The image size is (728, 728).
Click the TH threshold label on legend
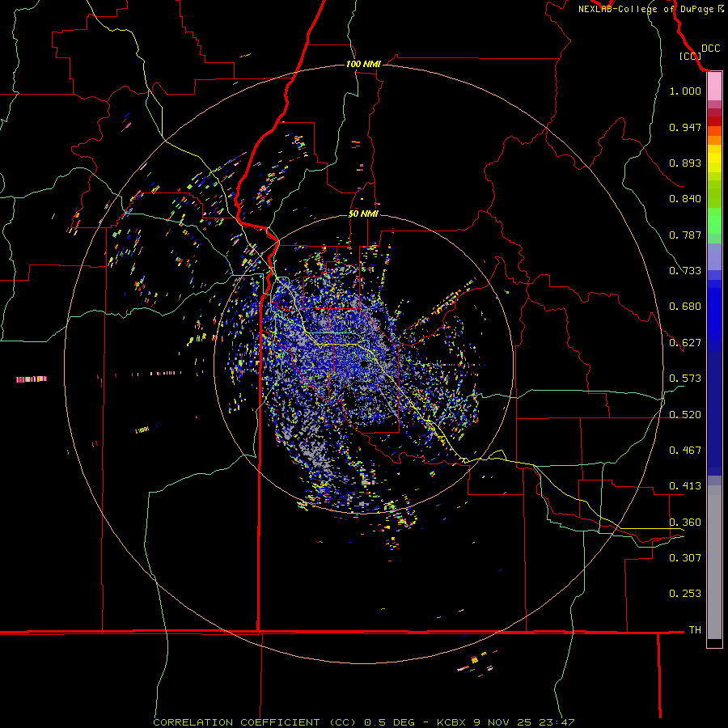coord(695,630)
